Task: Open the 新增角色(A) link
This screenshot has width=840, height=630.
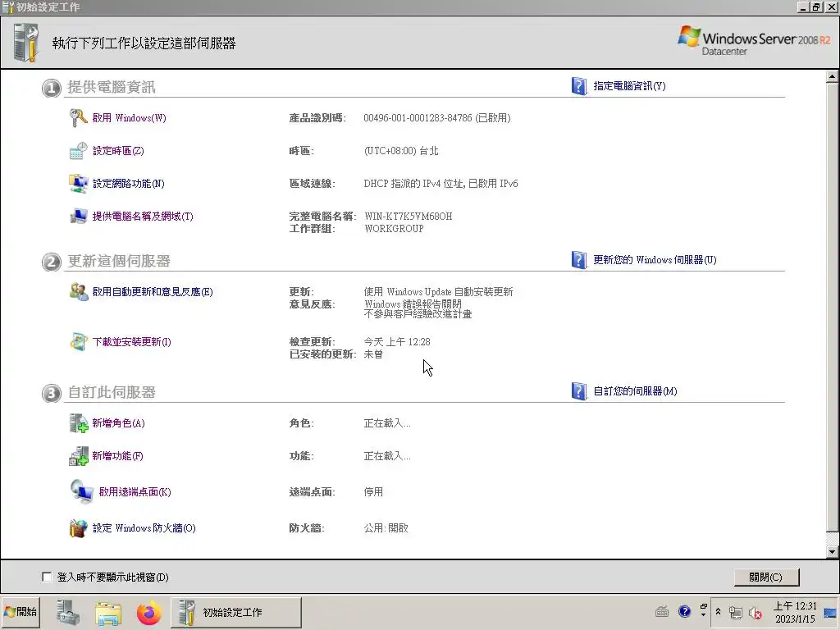Action: click(x=118, y=423)
